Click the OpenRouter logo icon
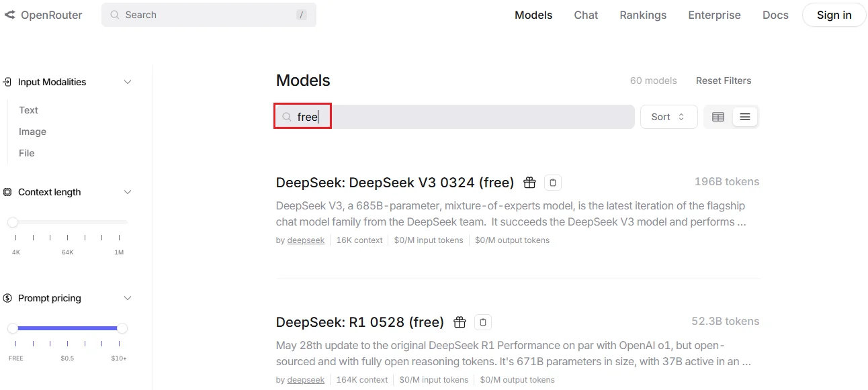The width and height of the screenshot is (868, 390). coord(9,15)
